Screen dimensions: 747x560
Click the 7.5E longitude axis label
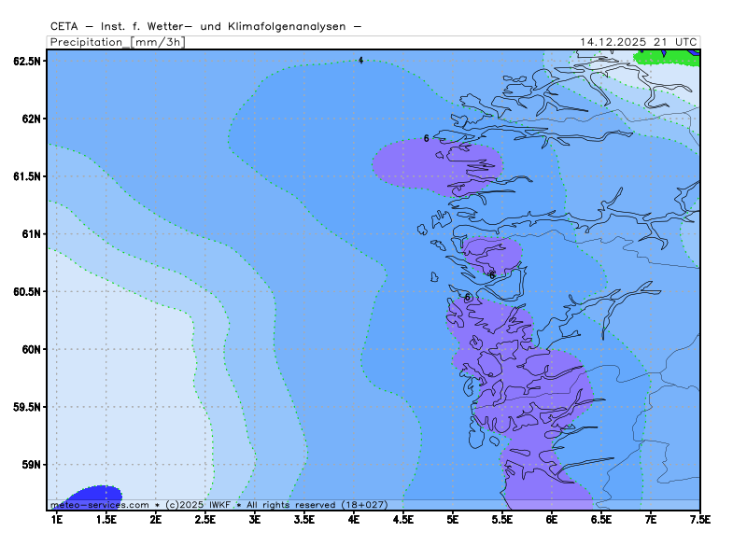[x=700, y=518]
